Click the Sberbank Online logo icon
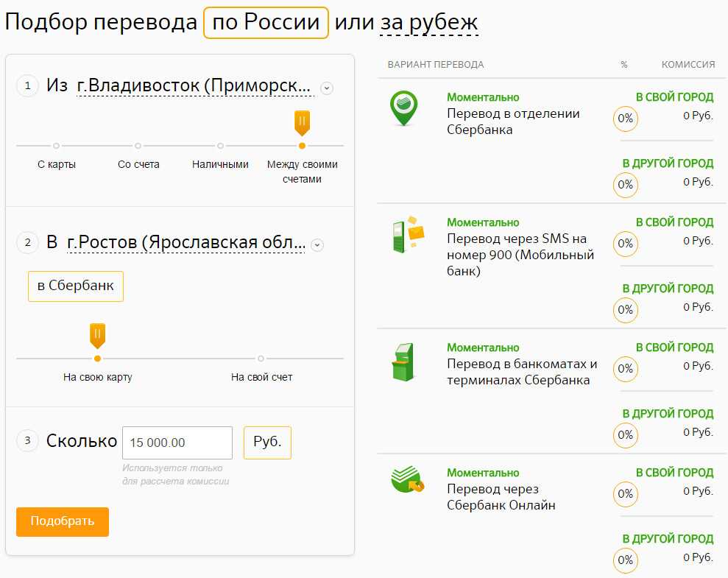 [406, 481]
